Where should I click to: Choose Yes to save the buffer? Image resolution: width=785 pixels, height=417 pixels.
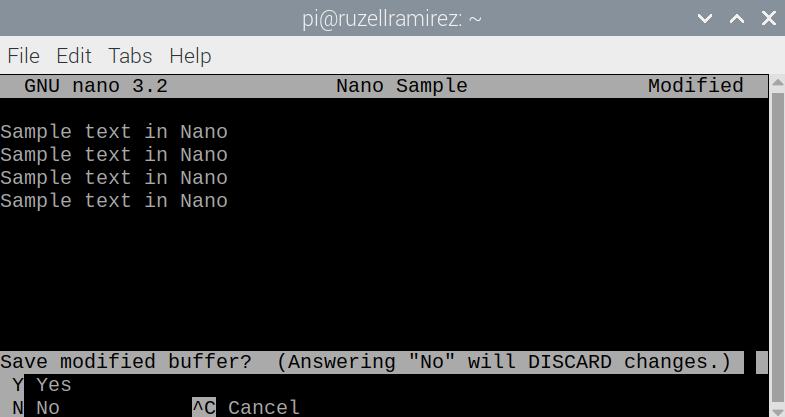coord(54,384)
